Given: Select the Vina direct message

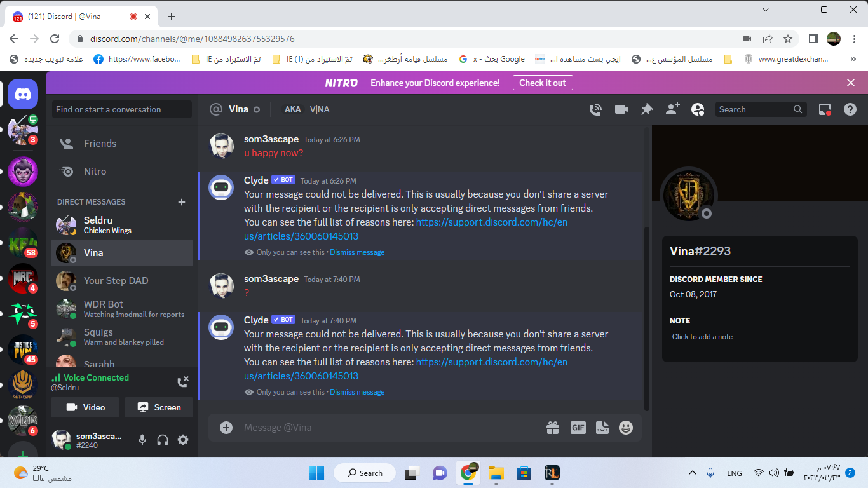Looking at the screenshot, I should tap(122, 253).
